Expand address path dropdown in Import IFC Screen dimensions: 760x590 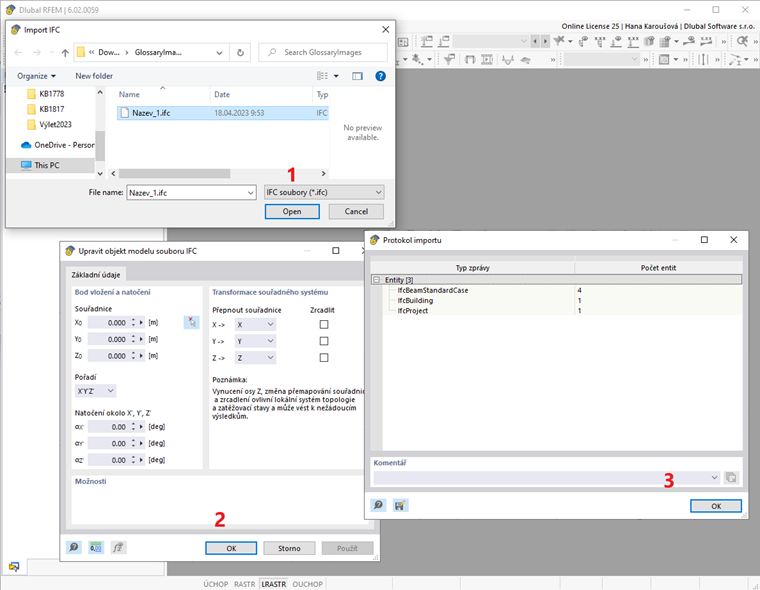(x=219, y=52)
